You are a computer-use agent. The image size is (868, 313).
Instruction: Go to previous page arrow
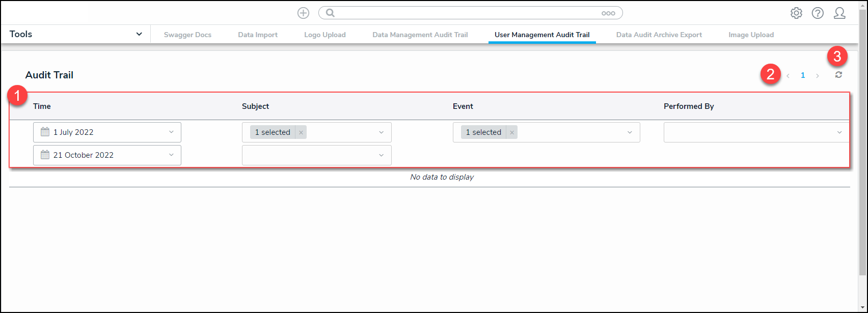[788, 76]
